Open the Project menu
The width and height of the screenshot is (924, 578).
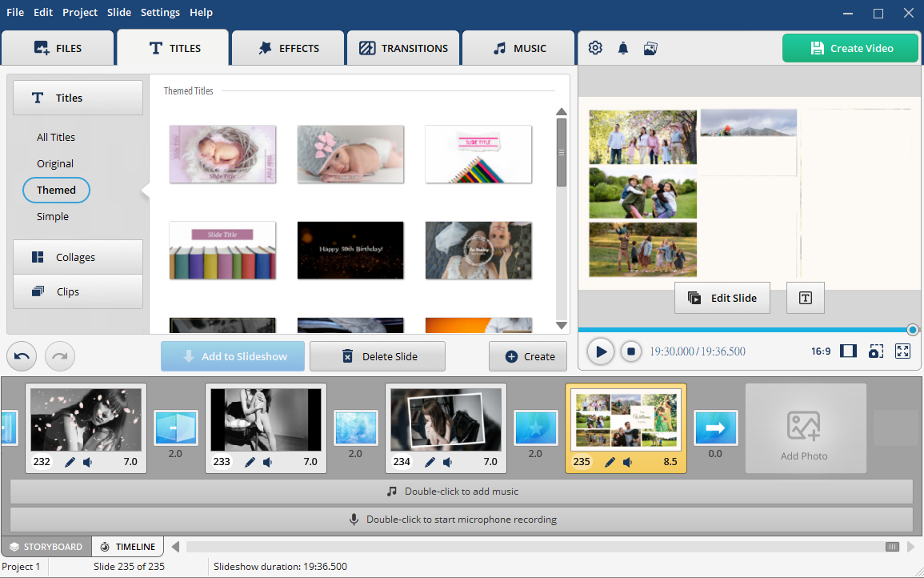tap(80, 12)
